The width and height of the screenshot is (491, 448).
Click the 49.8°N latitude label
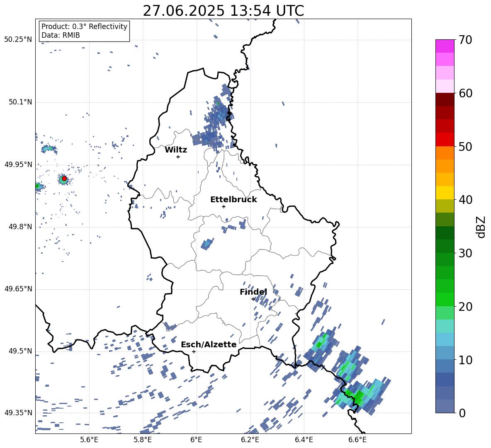click(x=20, y=227)
